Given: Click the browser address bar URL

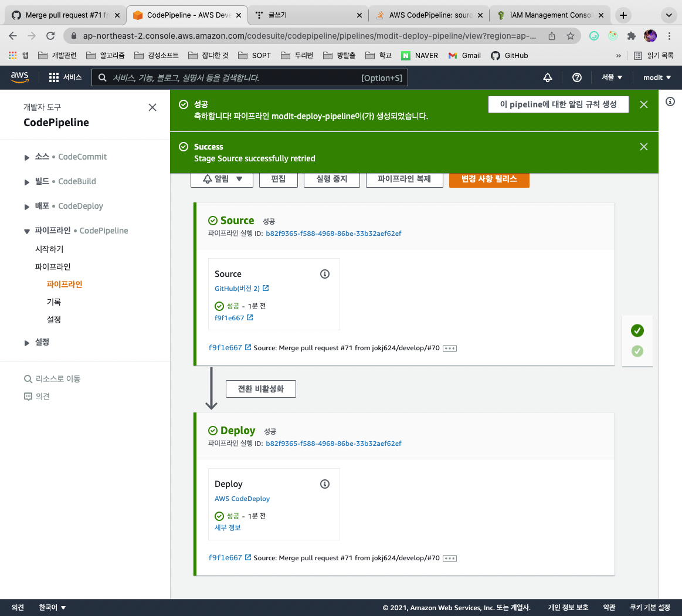Looking at the screenshot, I should pyautogui.click(x=309, y=36).
